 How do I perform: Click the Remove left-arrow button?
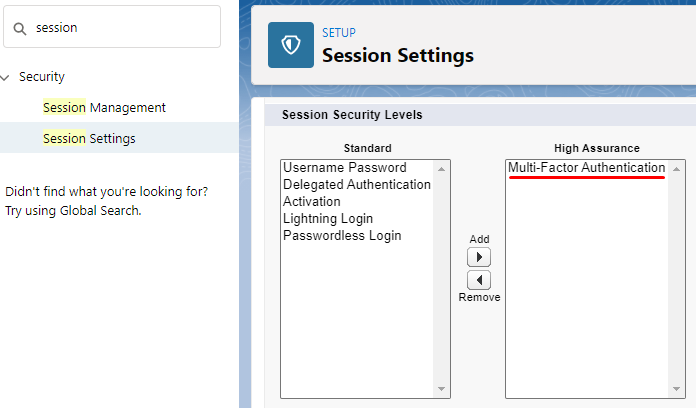pyautogui.click(x=479, y=280)
